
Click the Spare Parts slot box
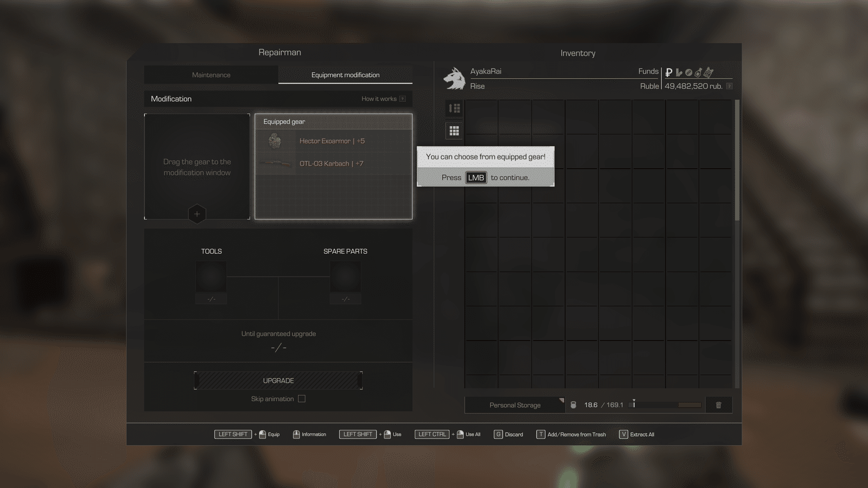click(345, 277)
